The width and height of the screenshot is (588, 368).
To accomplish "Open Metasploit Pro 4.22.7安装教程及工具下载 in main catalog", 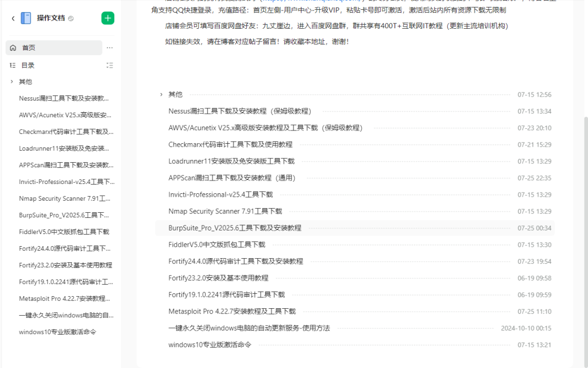I will click(x=232, y=311).
